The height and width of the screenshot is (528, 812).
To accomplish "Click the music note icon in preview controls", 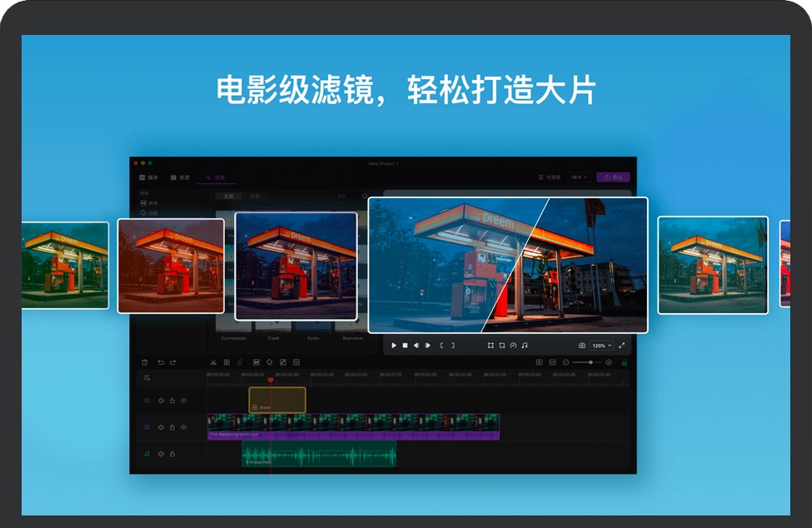I will click(x=525, y=345).
